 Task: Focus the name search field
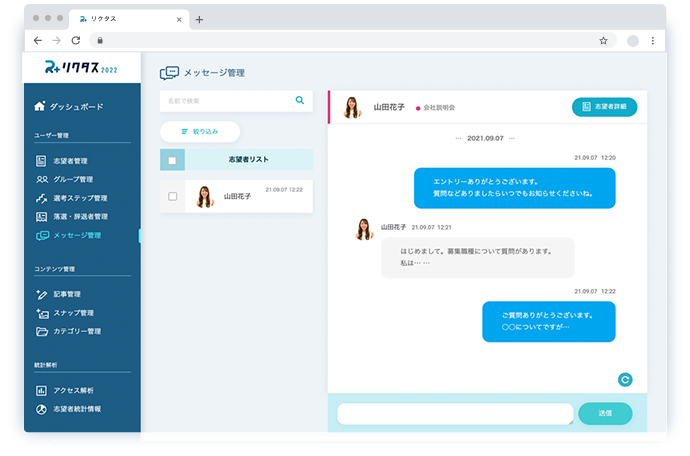225,100
